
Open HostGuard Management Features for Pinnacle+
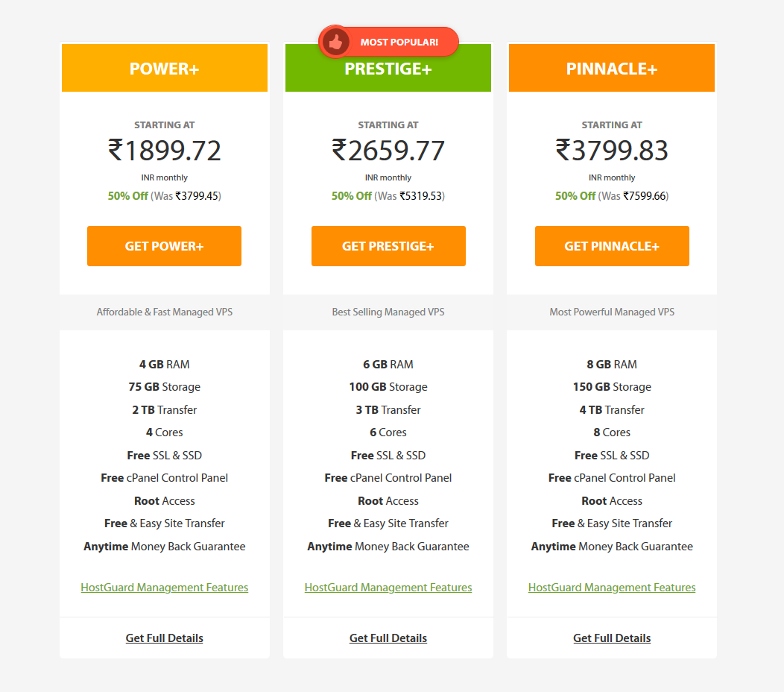click(x=612, y=587)
